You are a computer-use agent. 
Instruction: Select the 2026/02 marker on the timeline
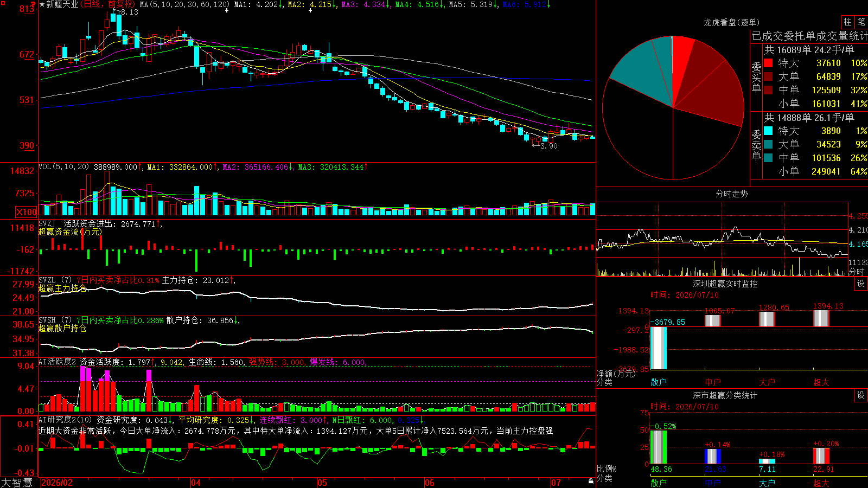coord(57,483)
